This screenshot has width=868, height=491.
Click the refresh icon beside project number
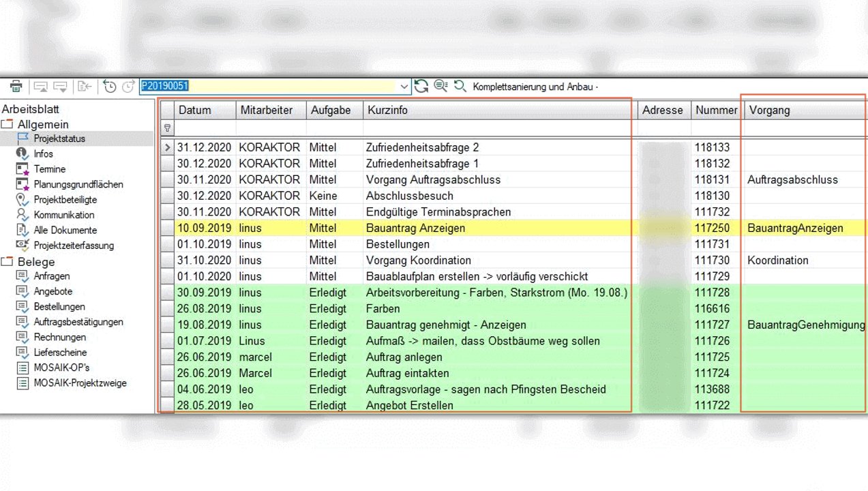tap(421, 87)
